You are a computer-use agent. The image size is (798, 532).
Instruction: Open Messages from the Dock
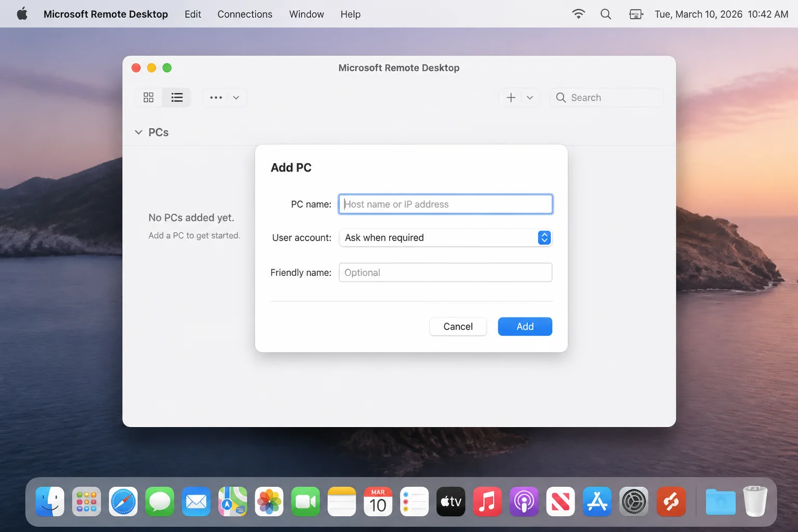159,501
